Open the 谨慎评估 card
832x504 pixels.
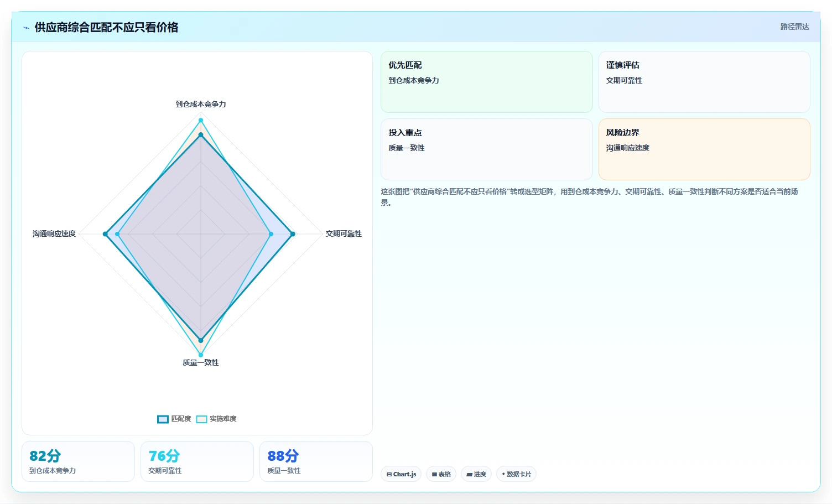(x=704, y=82)
